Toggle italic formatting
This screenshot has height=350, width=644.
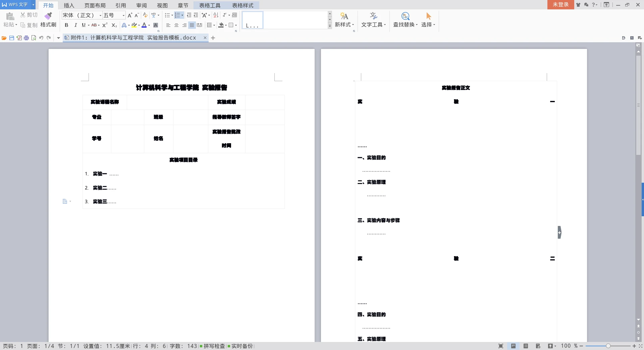point(75,25)
